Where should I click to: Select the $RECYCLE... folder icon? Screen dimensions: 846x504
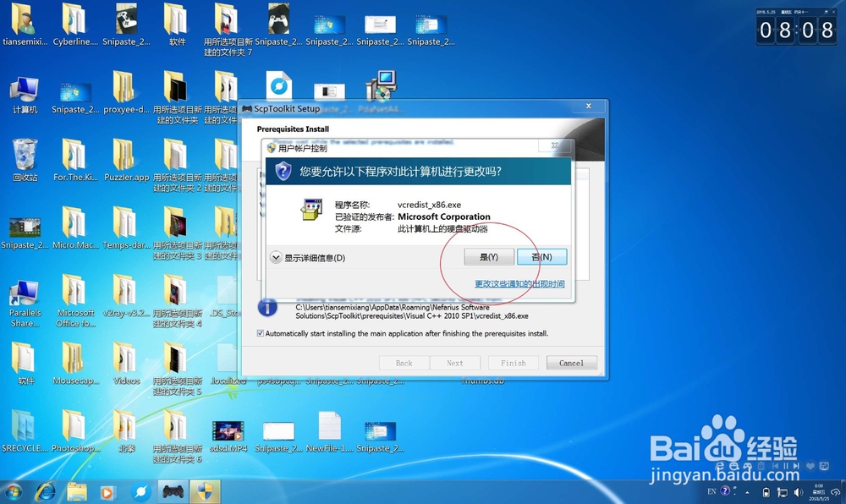[x=25, y=431]
